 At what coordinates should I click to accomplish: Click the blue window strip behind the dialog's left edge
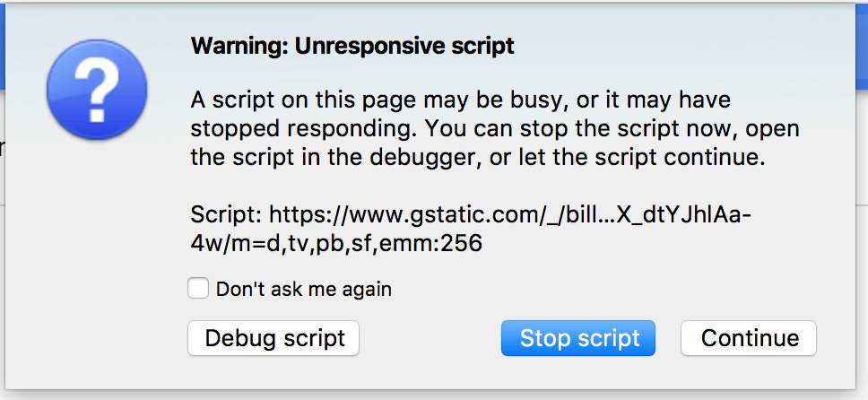[x=2, y=48]
